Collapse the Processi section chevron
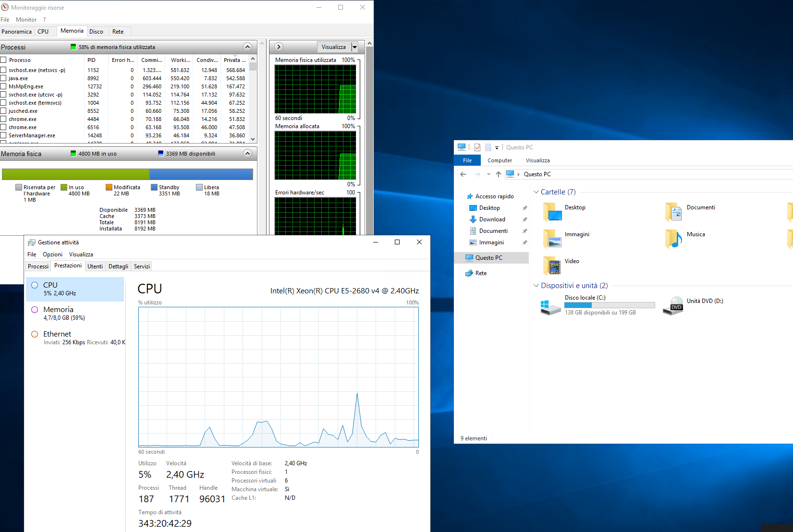This screenshot has width=793, height=532. [x=247, y=47]
